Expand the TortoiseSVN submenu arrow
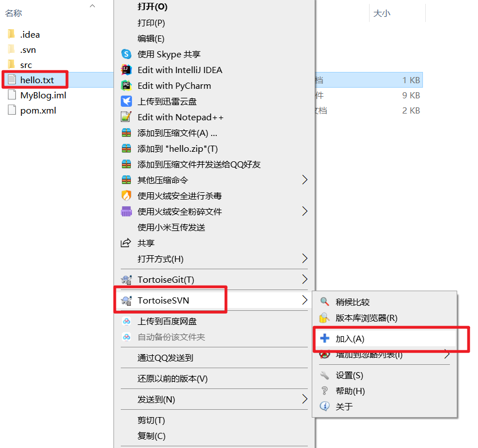This screenshot has width=478, height=448. (304, 300)
